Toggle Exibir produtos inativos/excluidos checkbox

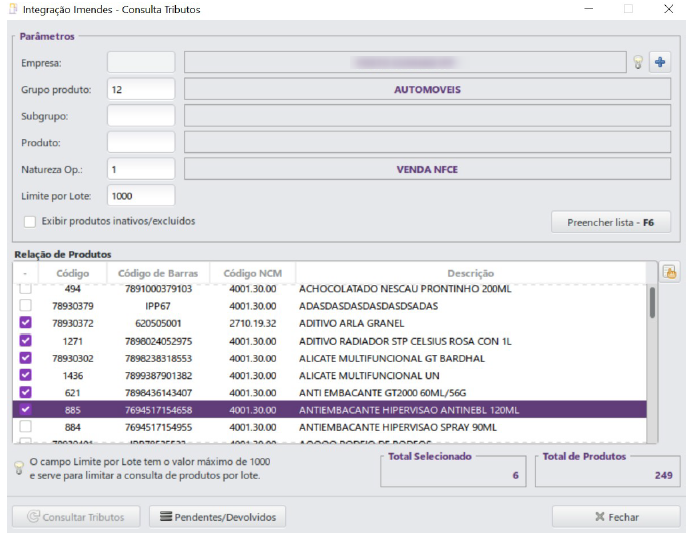[x=30, y=222]
